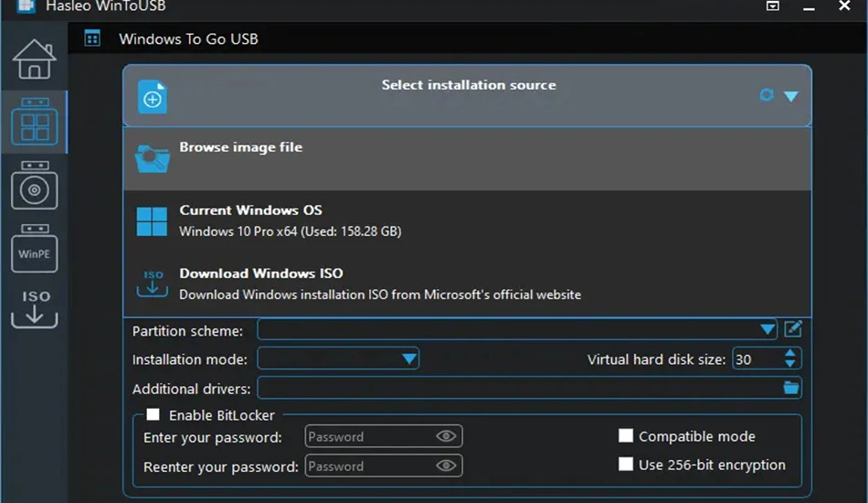The image size is (868, 503).
Task: Enable BitLocker checkbox
Action: [153, 415]
